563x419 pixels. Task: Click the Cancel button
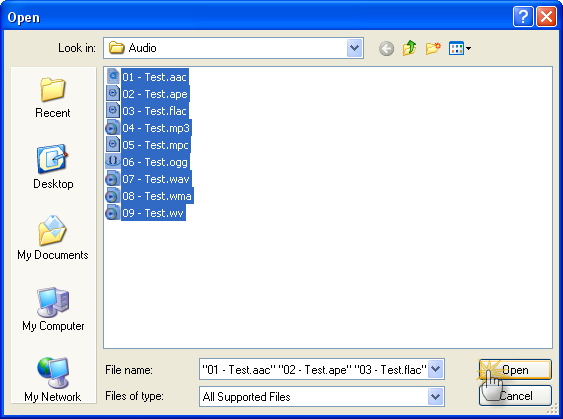tap(515, 396)
